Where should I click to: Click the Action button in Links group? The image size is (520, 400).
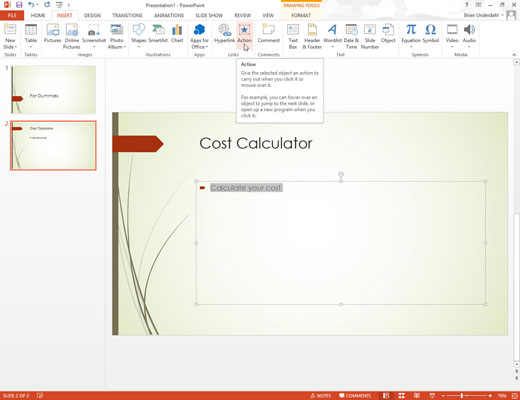tap(244, 36)
